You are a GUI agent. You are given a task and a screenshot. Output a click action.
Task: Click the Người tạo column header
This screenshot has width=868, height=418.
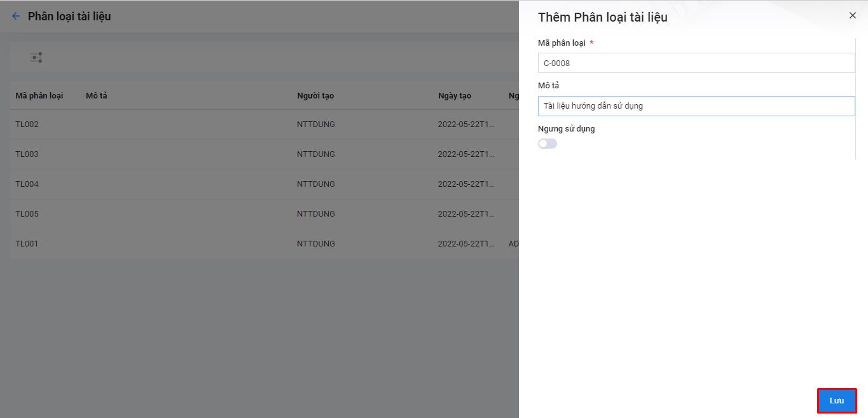pos(315,96)
